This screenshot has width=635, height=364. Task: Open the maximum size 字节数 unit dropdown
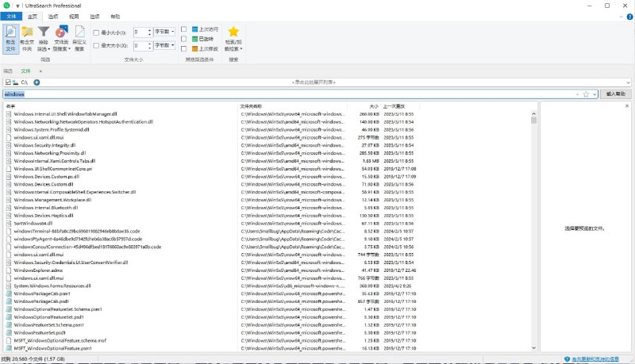(x=165, y=46)
